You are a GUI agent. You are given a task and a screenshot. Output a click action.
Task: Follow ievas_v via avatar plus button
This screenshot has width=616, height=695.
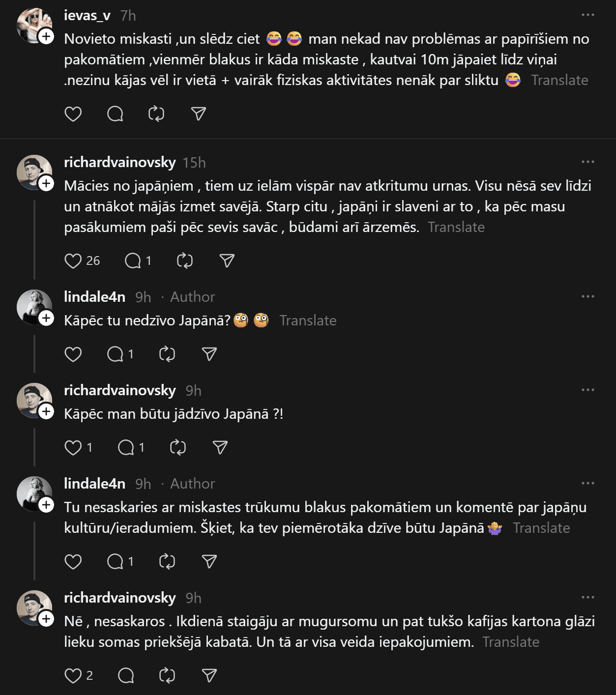[x=46, y=36]
